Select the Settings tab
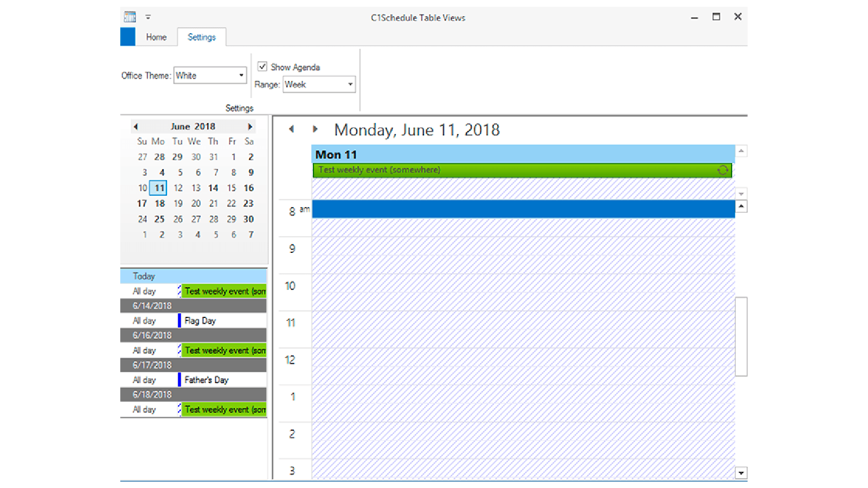Viewport: 868px width, 488px height. tap(202, 37)
